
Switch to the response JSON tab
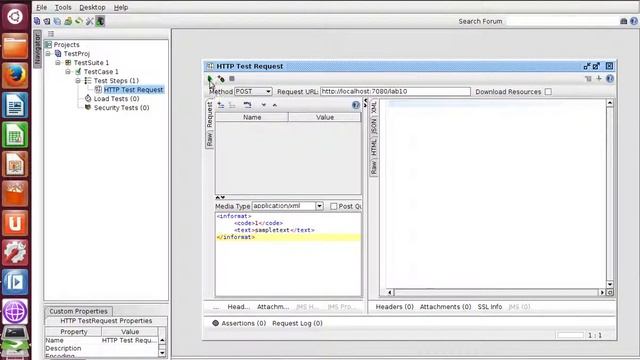coord(374,126)
